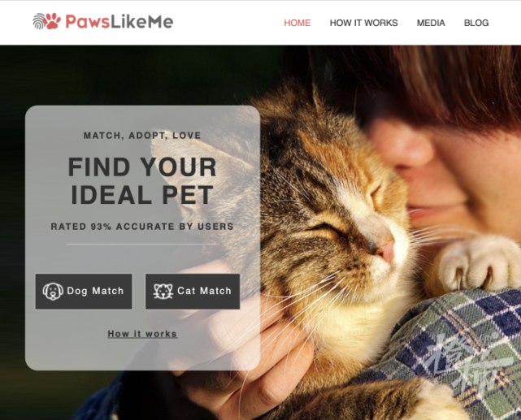Image resolution: width=521 pixels, height=420 pixels.
Task: Start the Cat Match quiz button
Action: 193,292
